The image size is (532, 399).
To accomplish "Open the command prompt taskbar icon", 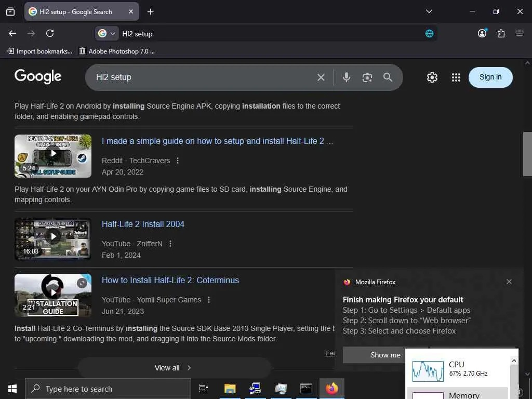I will [306, 389].
